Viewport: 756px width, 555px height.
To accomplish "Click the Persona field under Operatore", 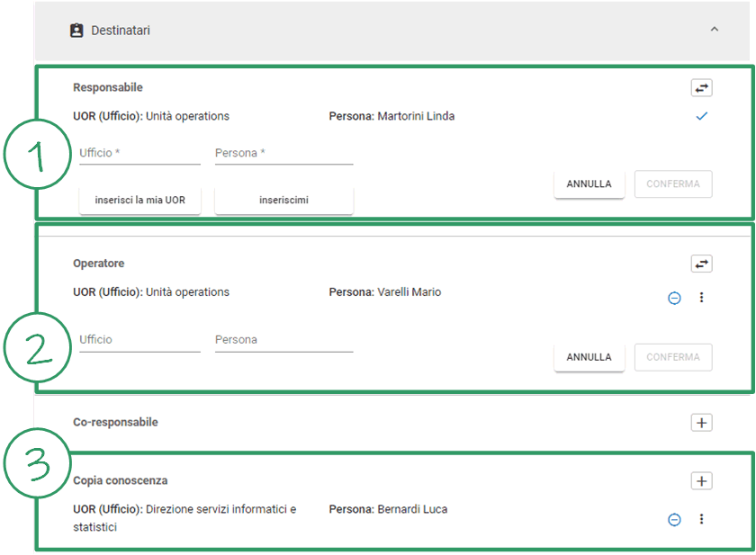I will tap(283, 340).
